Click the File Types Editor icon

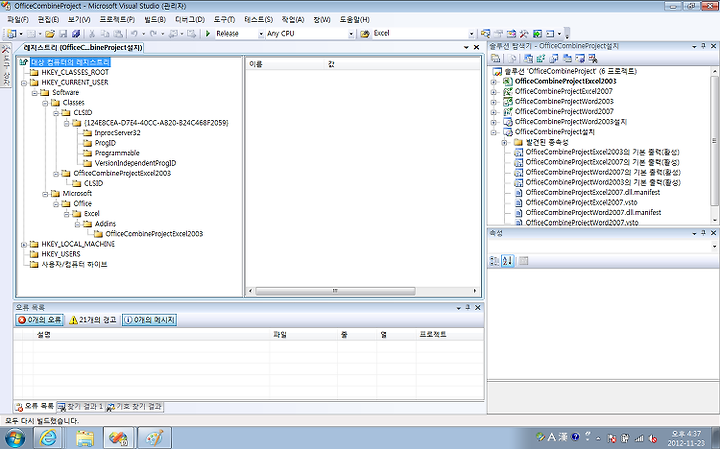[x=554, y=58]
